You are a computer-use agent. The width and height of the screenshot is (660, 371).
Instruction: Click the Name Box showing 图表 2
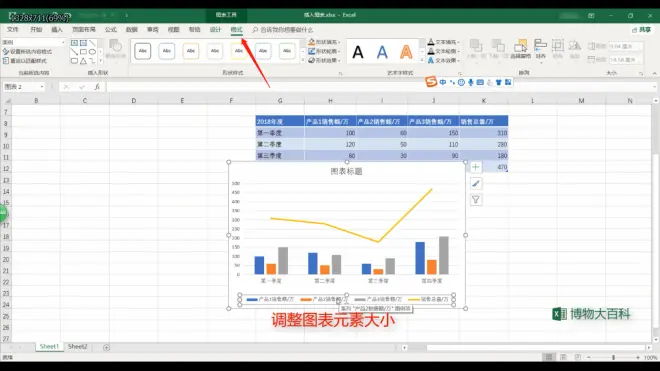[24, 87]
